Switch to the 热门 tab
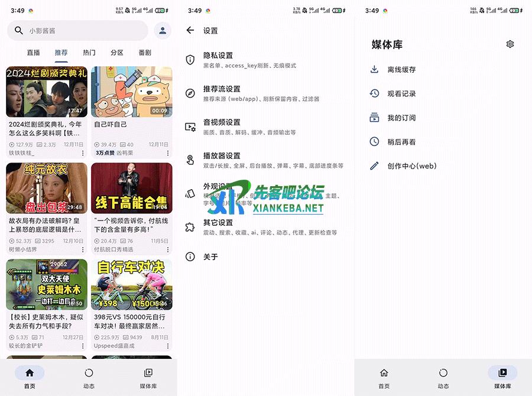 89,53
